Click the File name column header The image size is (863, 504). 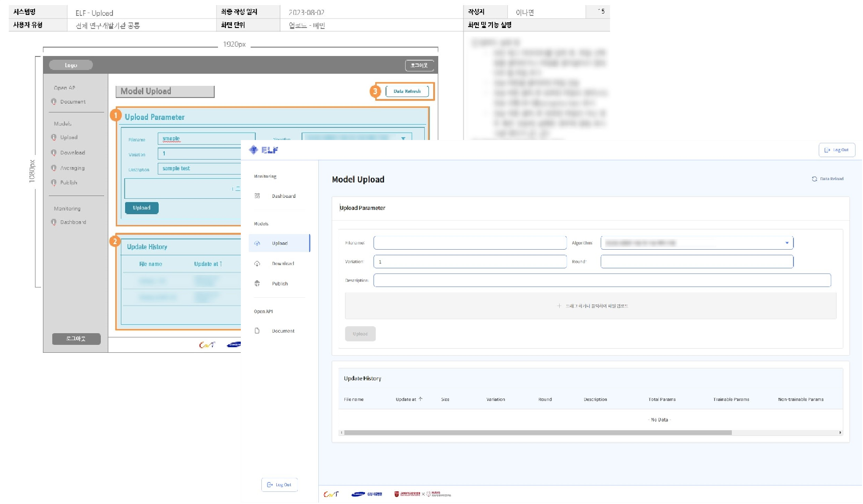(354, 399)
